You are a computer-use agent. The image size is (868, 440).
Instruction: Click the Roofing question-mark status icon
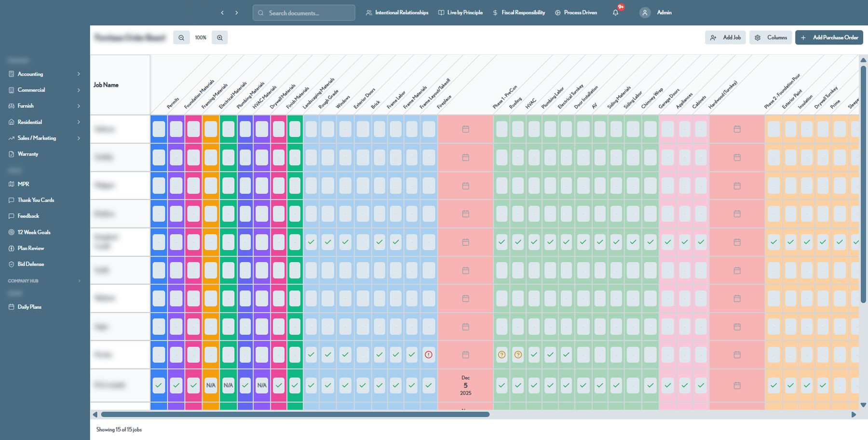pyautogui.click(x=502, y=355)
